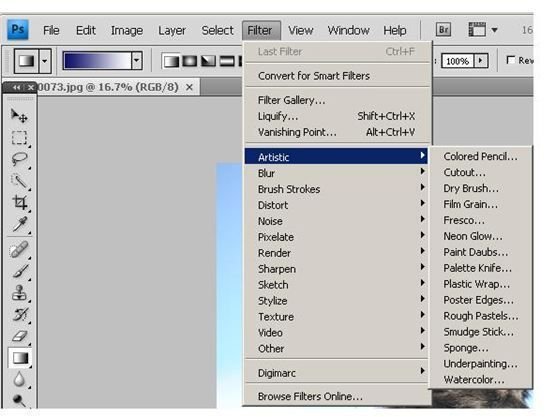Pick the Lasso tool
545x417 pixels.
[19, 159]
